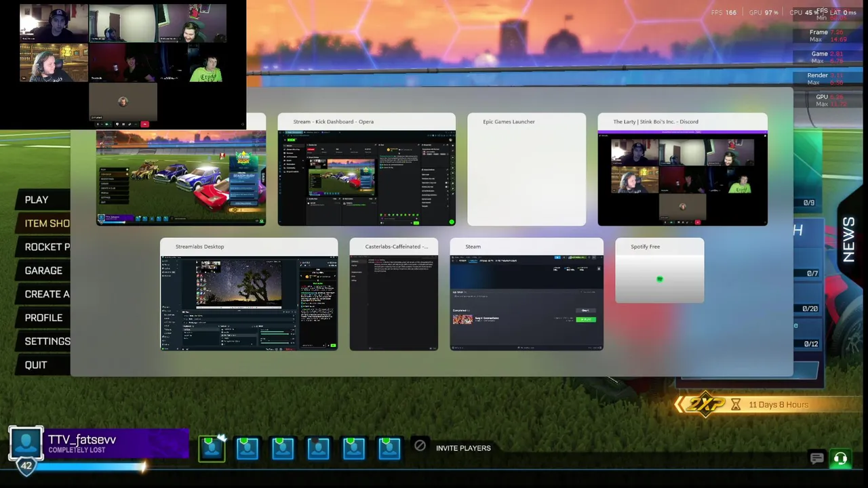Click the green Spotify logo in Spotify thumbnail

click(x=659, y=279)
